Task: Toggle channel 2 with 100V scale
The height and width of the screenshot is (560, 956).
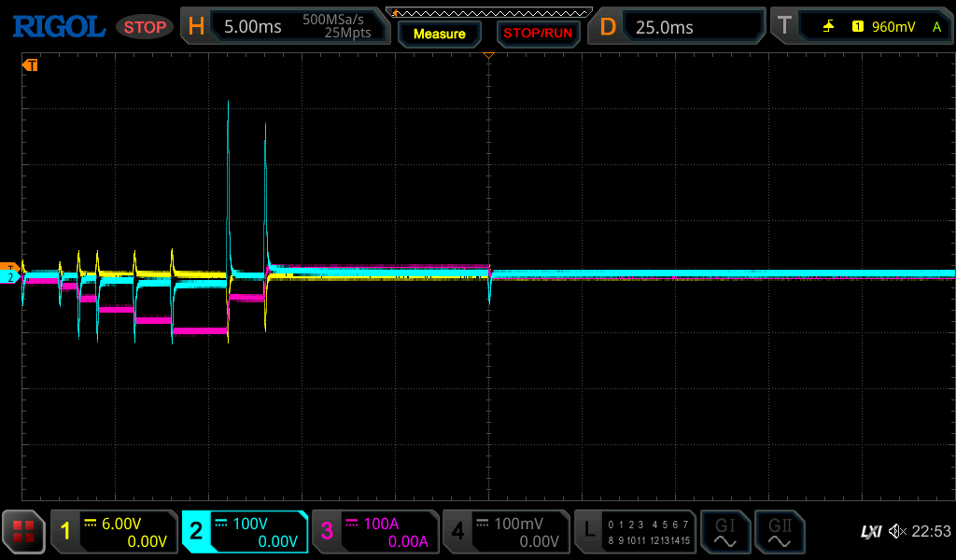Action: pos(245,532)
